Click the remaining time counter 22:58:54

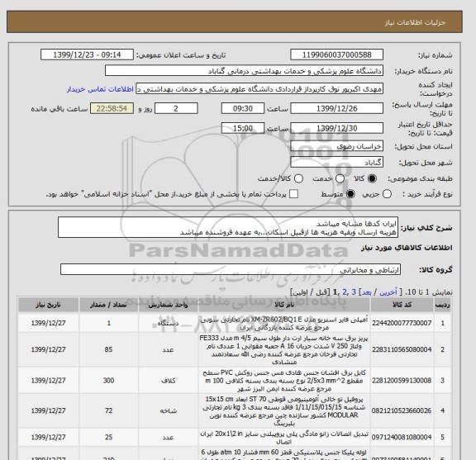point(112,108)
